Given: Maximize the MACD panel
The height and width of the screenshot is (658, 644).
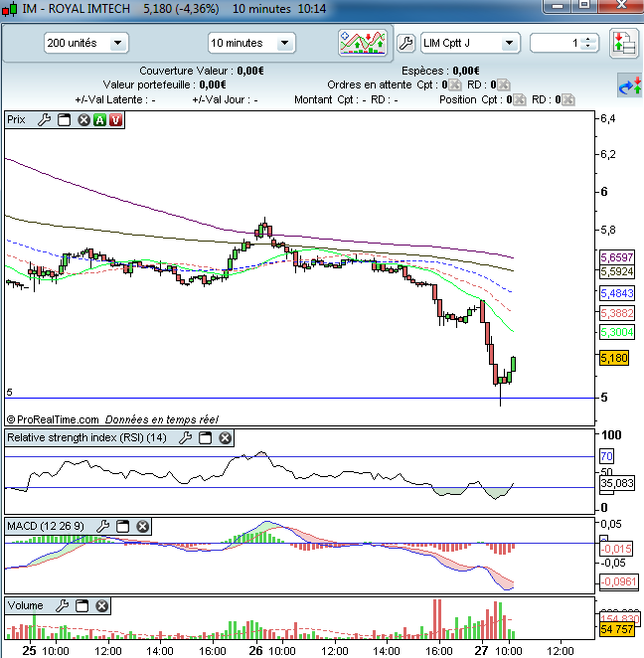Looking at the screenshot, I should tap(122, 526).
